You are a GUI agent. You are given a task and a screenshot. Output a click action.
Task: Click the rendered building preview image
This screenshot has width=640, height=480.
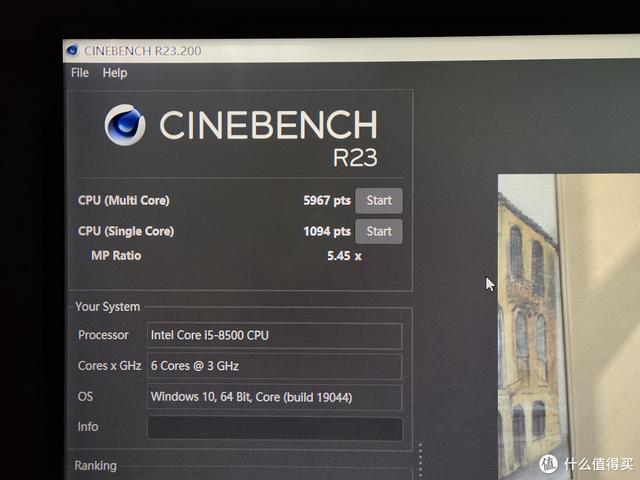coord(569,327)
